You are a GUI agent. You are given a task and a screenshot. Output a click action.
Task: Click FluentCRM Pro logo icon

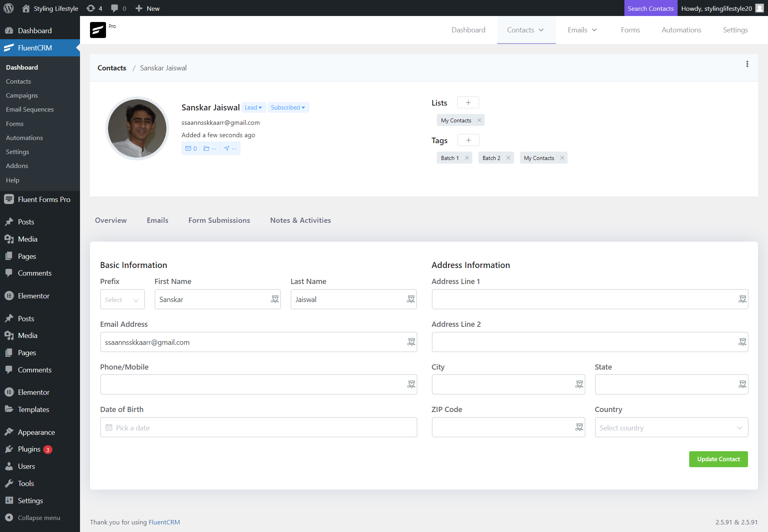(x=98, y=30)
